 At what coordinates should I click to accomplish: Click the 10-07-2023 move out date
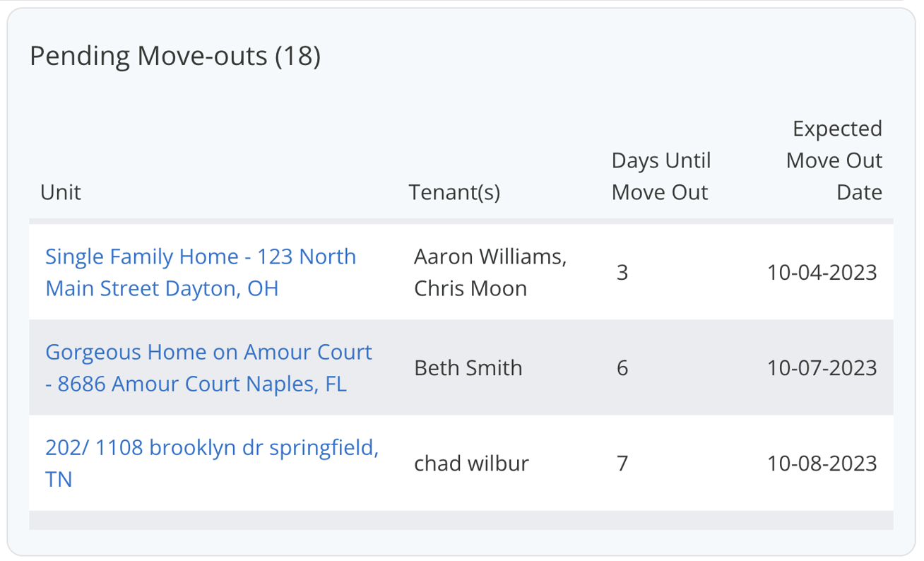pyautogui.click(x=822, y=367)
